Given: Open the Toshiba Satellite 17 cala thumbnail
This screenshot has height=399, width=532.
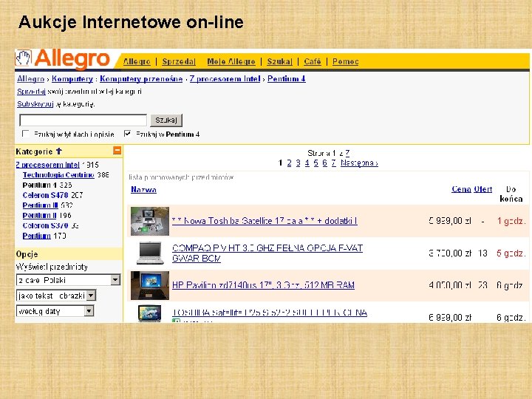Looking at the screenshot, I should click(150, 221).
